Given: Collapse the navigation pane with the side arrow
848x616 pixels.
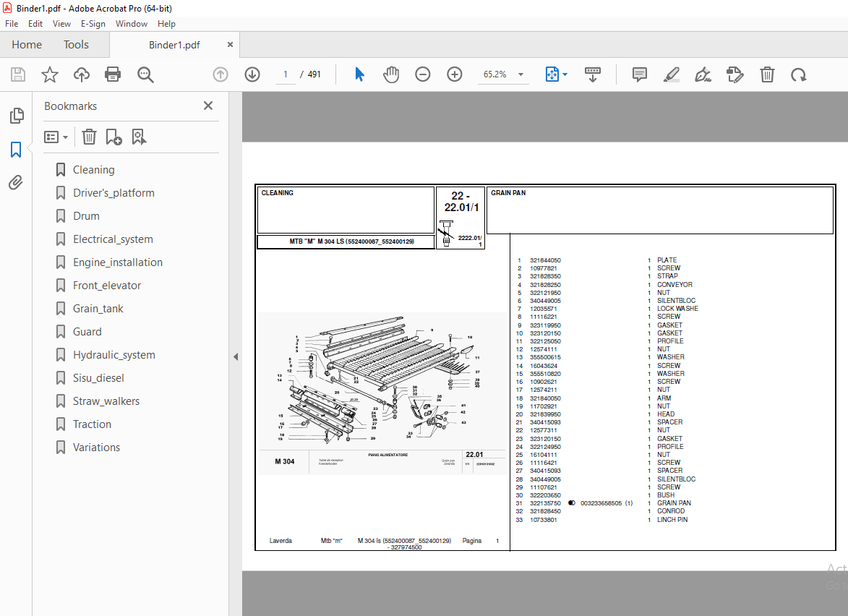Looking at the screenshot, I should click(235, 356).
